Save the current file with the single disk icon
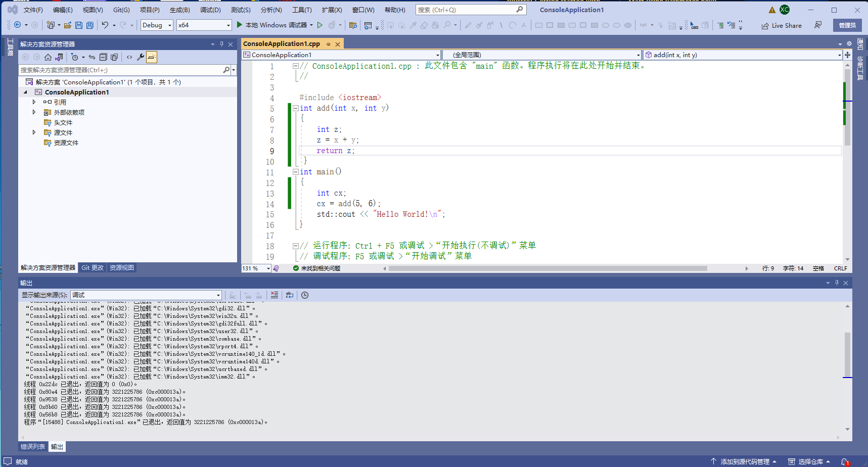This screenshot has width=868, height=467. point(78,25)
